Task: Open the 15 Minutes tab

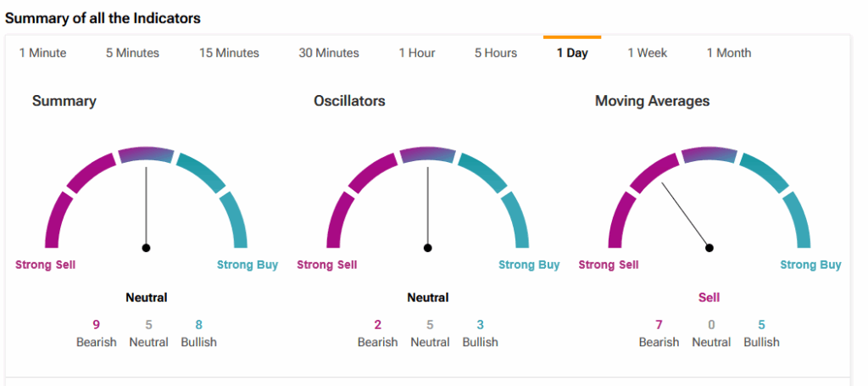Action: [x=229, y=53]
